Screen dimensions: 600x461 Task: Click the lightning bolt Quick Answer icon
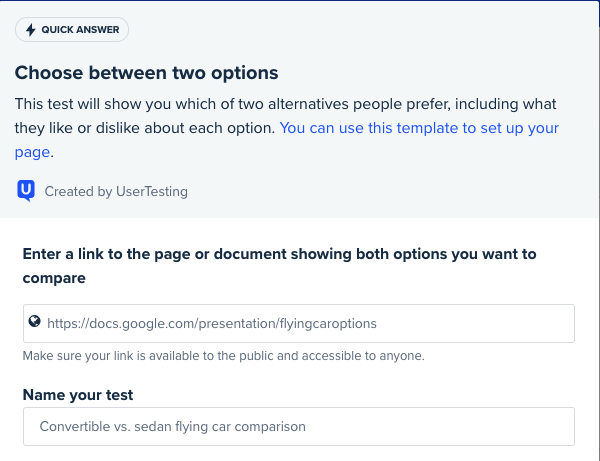(30, 30)
